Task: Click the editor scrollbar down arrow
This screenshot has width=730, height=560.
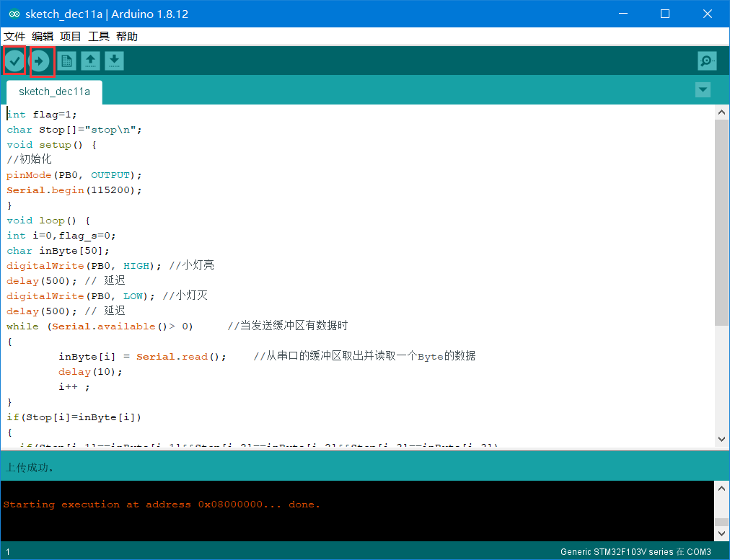Action: (x=721, y=439)
